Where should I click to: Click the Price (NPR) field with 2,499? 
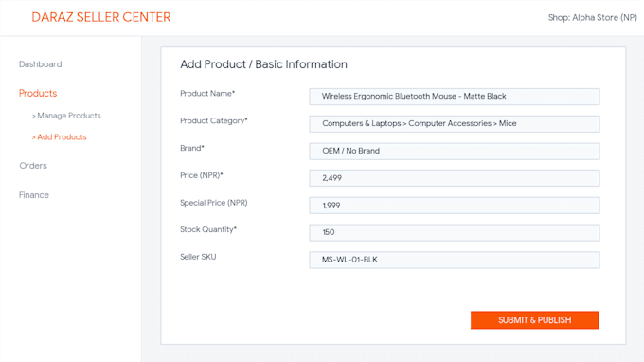pos(455,178)
